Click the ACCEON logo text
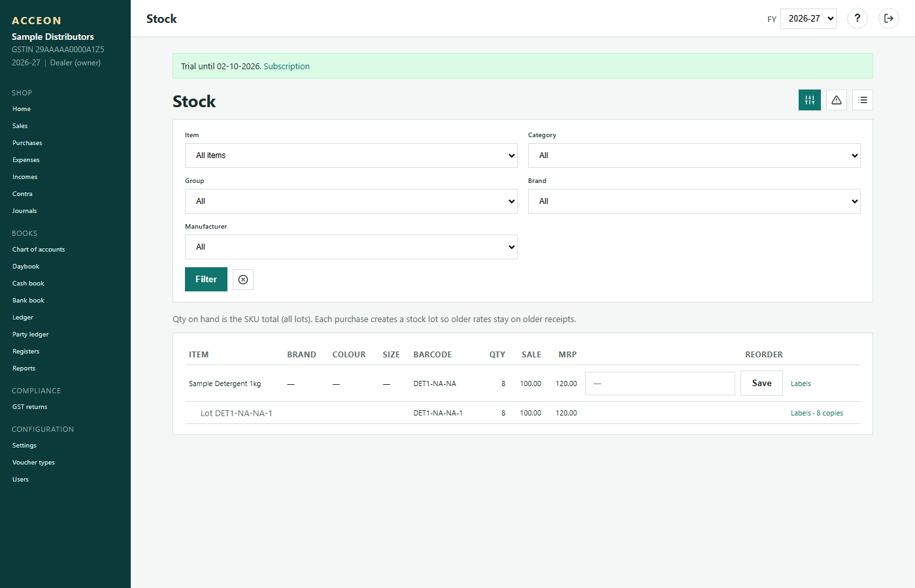This screenshot has width=915, height=588. pyautogui.click(x=37, y=21)
